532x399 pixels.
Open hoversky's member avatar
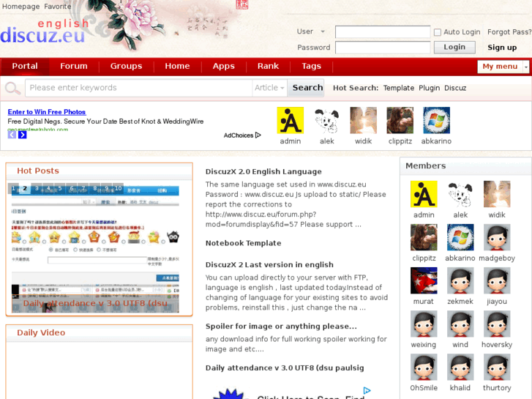coord(497,324)
